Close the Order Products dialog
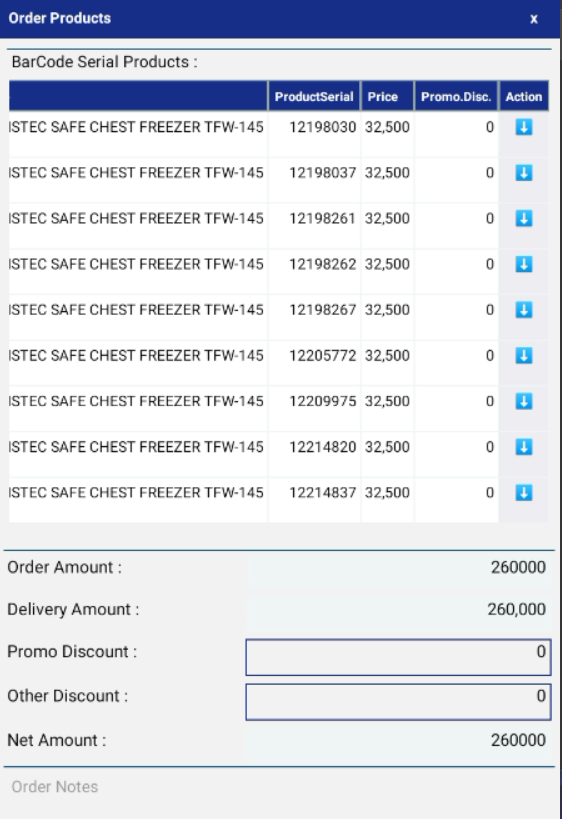The height and width of the screenshot is (819, 562). 533,19
